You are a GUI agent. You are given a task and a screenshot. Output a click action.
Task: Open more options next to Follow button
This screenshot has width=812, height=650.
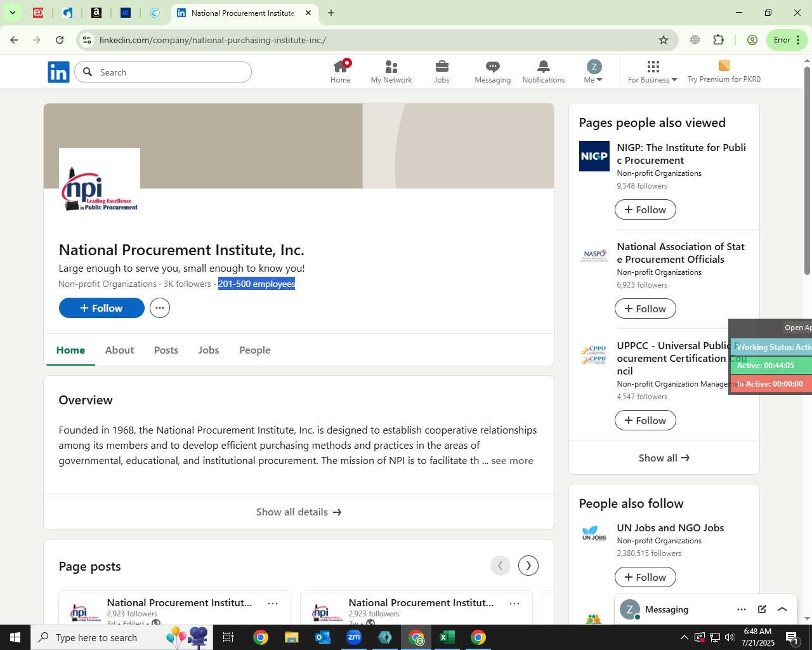pyautogui.click(x=160, y=308)
